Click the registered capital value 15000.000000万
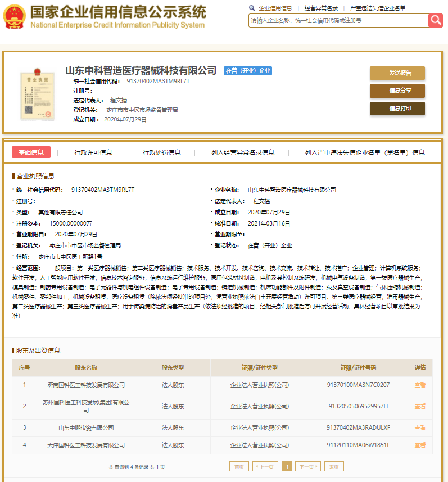448x482 pixels. point(71,223)
